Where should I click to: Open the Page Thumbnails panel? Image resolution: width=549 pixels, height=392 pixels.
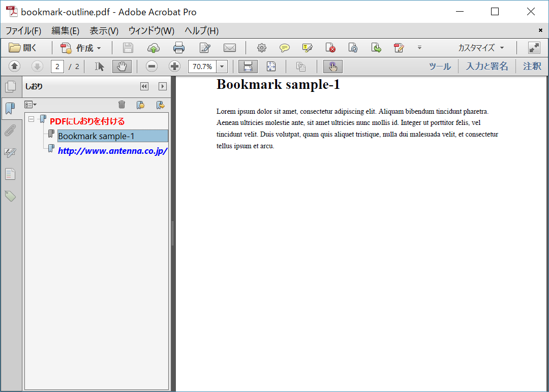(11, 86)
